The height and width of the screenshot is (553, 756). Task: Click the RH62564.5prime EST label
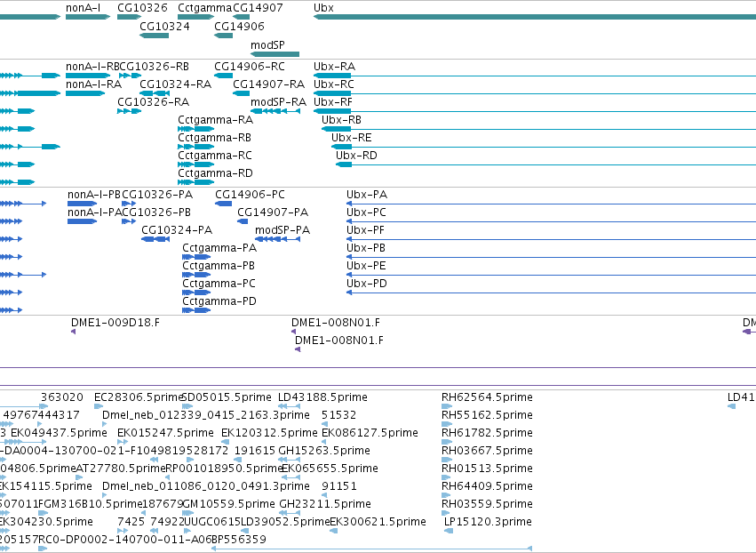pos(487,397)
